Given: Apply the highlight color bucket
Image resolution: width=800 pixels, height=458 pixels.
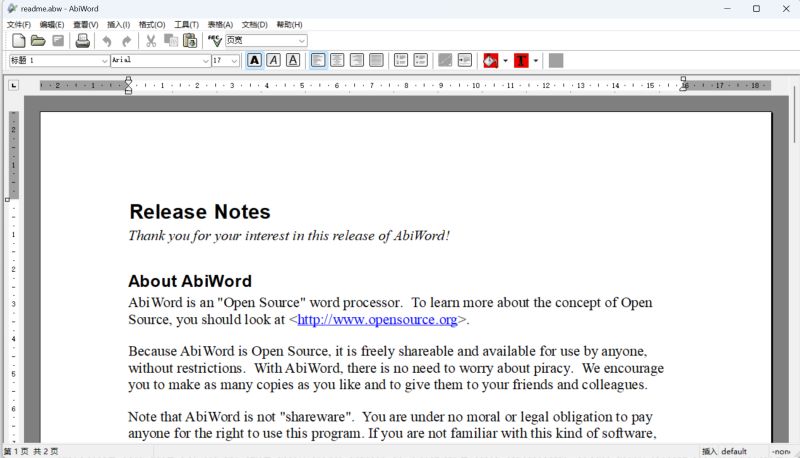Looking at the screenshot, I should tap(490, 61).
